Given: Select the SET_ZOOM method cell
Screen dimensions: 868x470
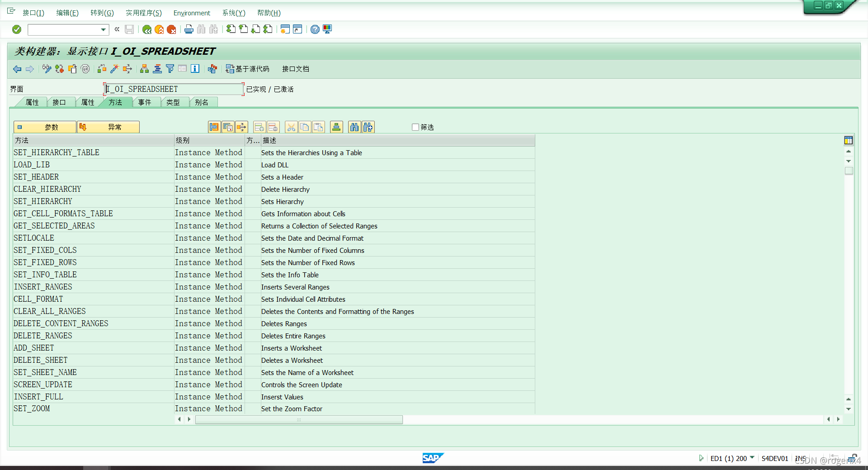Looking at the screenshot, I should [93, 408].
